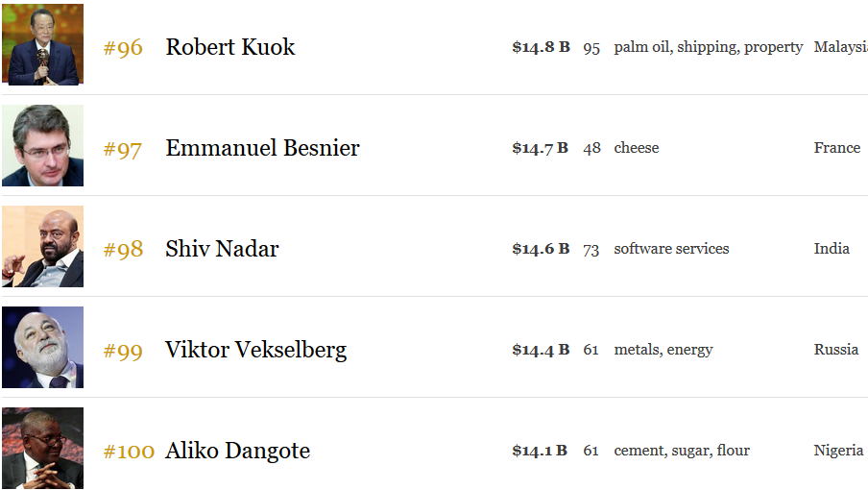
Task: Select the #98 rank number
Action: point(123,250)
